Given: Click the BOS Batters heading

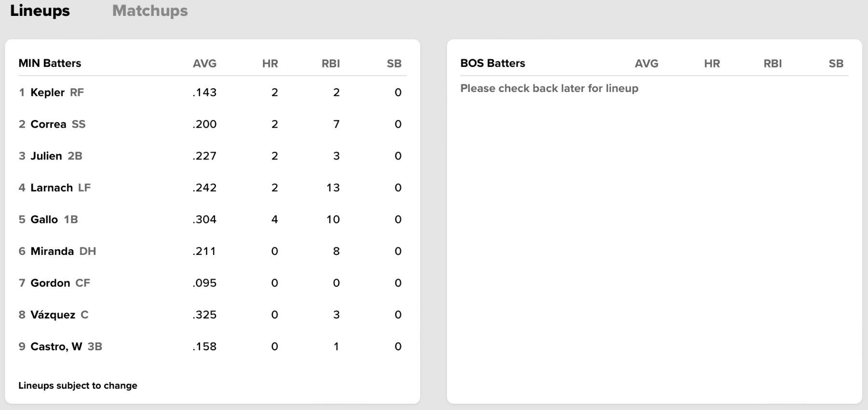Looking at the screenshot, I should 492,63.
